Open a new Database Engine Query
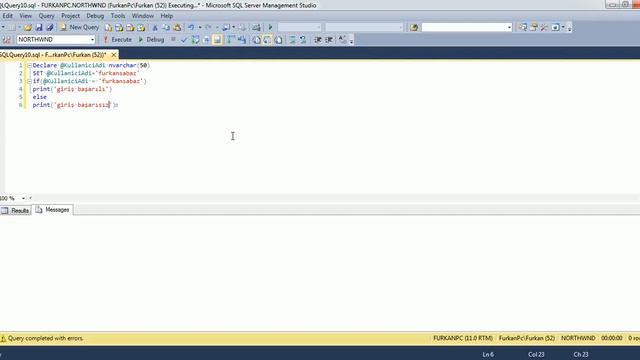 pos(108,28)
